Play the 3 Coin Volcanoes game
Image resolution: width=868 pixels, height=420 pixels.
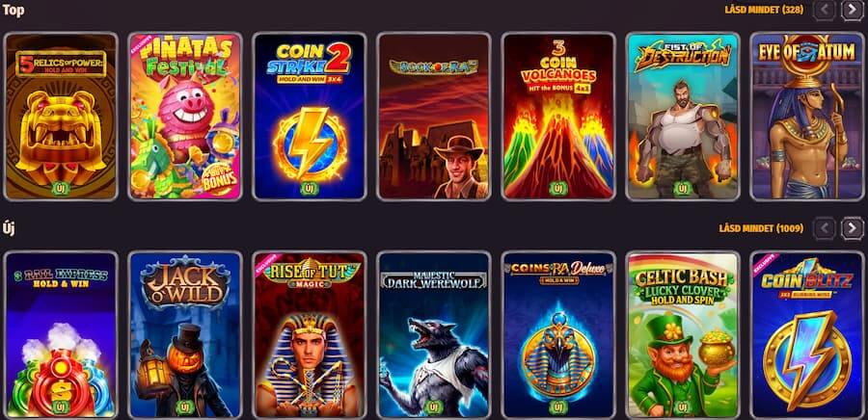coord(558,116)
